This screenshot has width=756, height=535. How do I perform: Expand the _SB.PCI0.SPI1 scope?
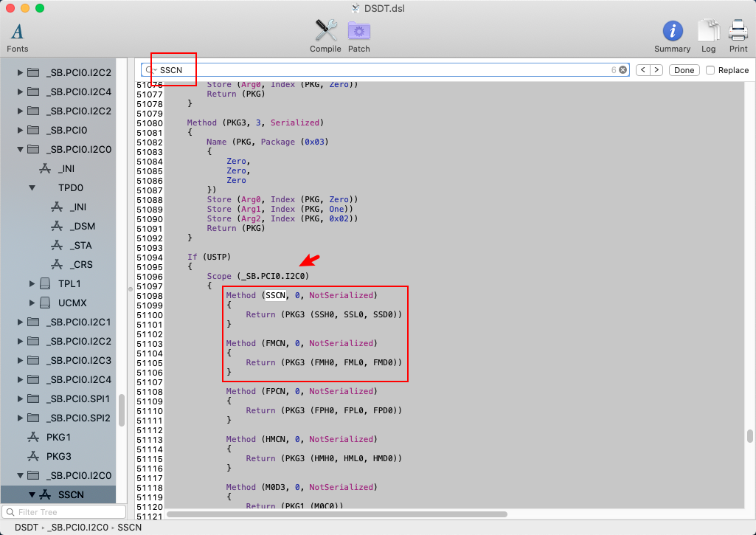pos(20,398)
